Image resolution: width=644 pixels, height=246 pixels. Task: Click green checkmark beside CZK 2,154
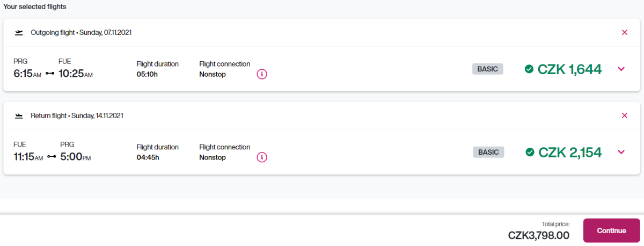(530, 152)
